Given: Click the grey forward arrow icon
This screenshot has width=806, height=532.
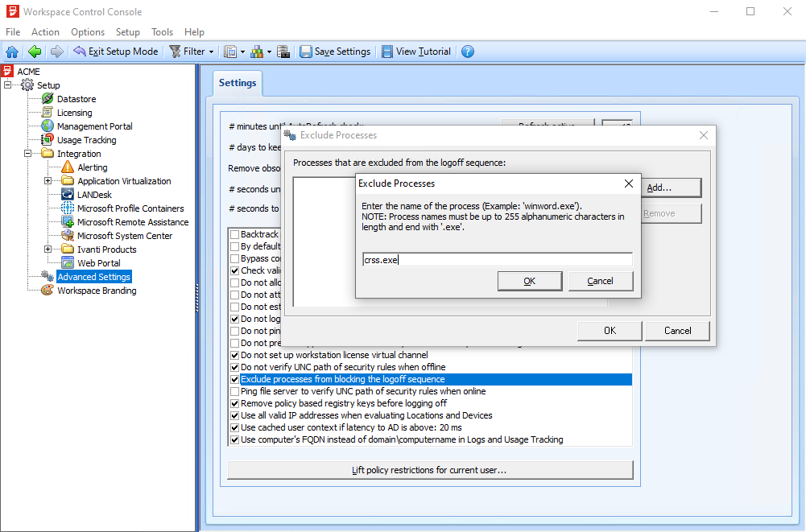Looking at the screenshot, I should [57, 52].
